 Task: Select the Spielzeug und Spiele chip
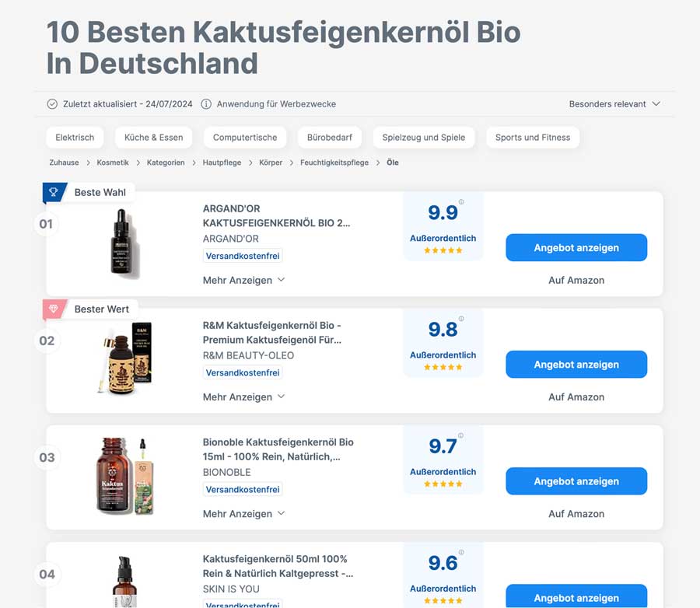(424, 138)
